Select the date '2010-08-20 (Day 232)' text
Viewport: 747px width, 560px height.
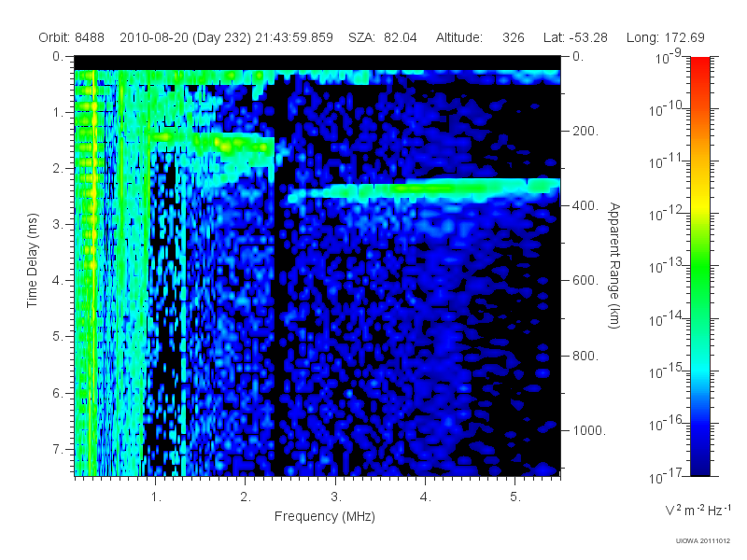pyautogui.click(x=185, y=37)
